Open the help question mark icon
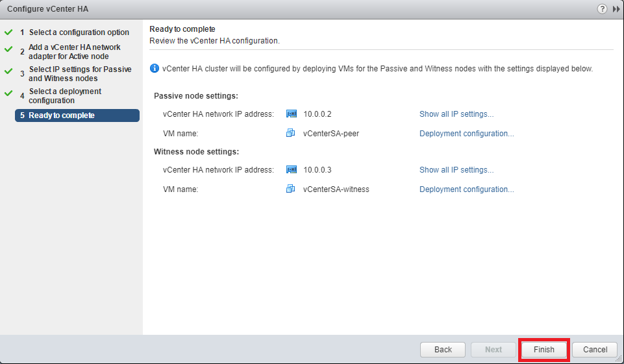 [602, 8]
